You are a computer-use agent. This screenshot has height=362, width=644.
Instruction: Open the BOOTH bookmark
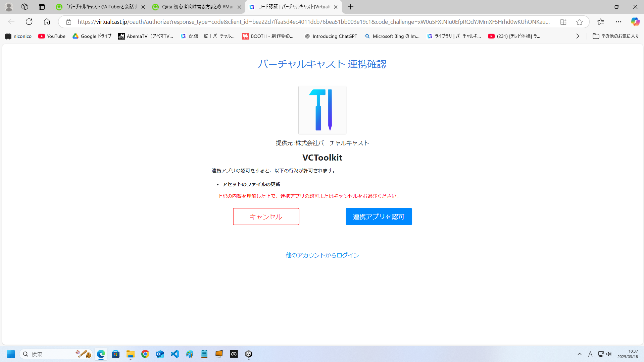tap(268, 36)
